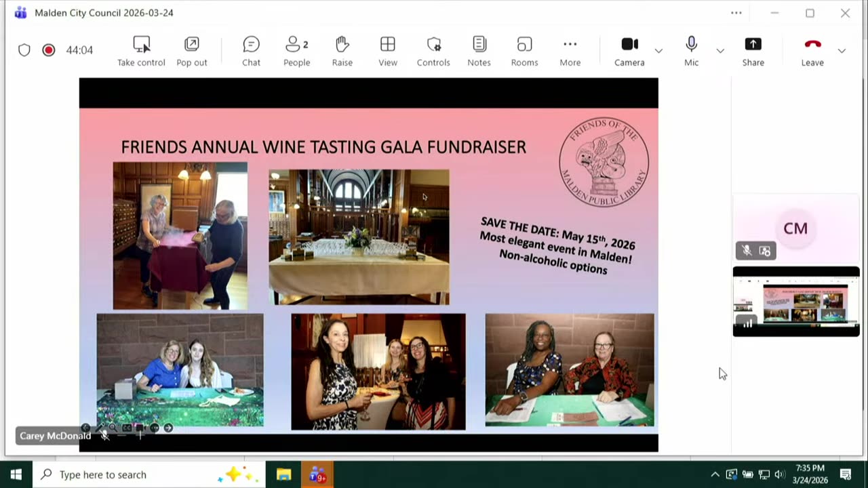Open the People participant list
The width and height of the screenshot is (868, 488).
click(x=297, y=52)
